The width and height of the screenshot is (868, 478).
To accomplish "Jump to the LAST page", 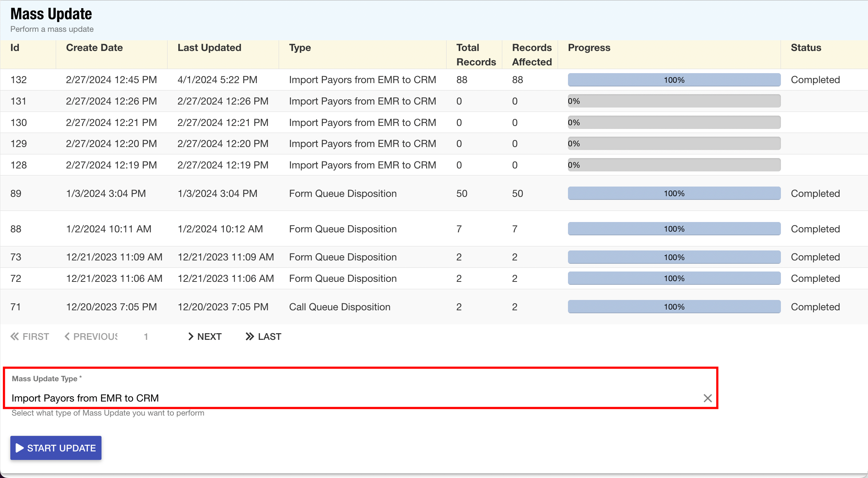I will [269, 337].
